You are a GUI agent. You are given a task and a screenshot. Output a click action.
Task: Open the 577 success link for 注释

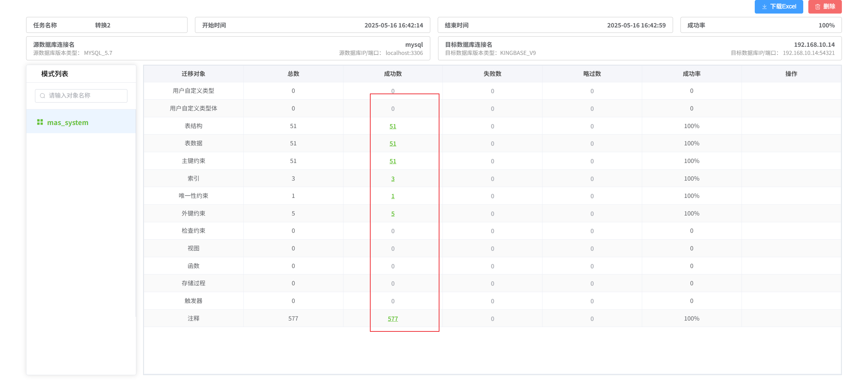[x=393, y=319]
